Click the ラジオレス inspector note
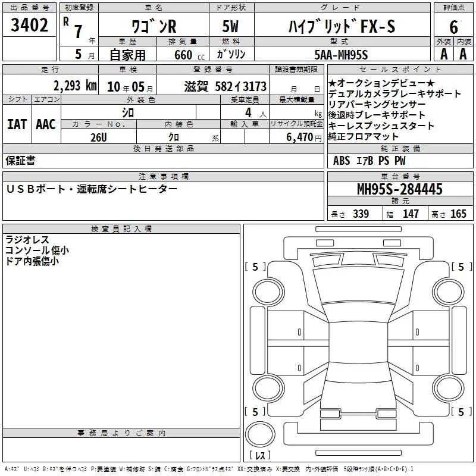Screen dimensions: 476x476 tap(27, 240)
